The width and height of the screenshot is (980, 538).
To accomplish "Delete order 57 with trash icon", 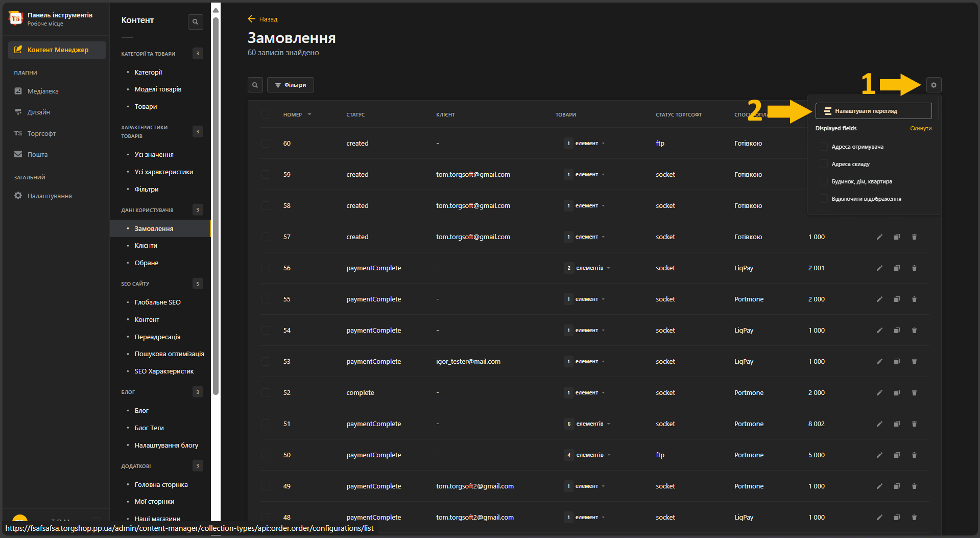I will click(x=914, y=237).
